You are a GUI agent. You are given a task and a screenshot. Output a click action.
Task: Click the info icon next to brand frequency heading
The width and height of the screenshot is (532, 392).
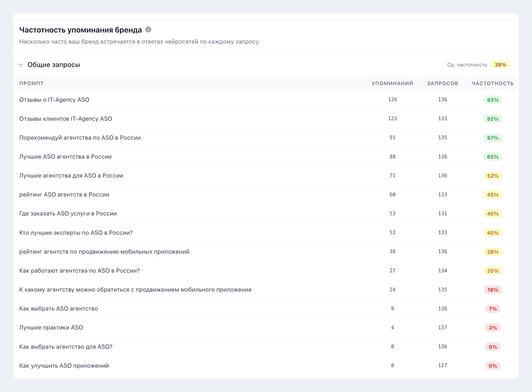pos(148,29)
